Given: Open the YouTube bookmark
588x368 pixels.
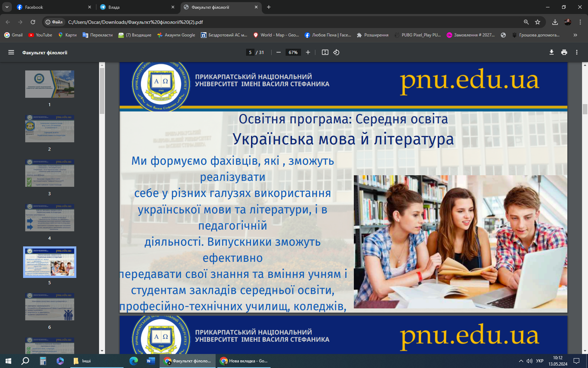Looking at the screenshot, I should (x=40, y=35).
